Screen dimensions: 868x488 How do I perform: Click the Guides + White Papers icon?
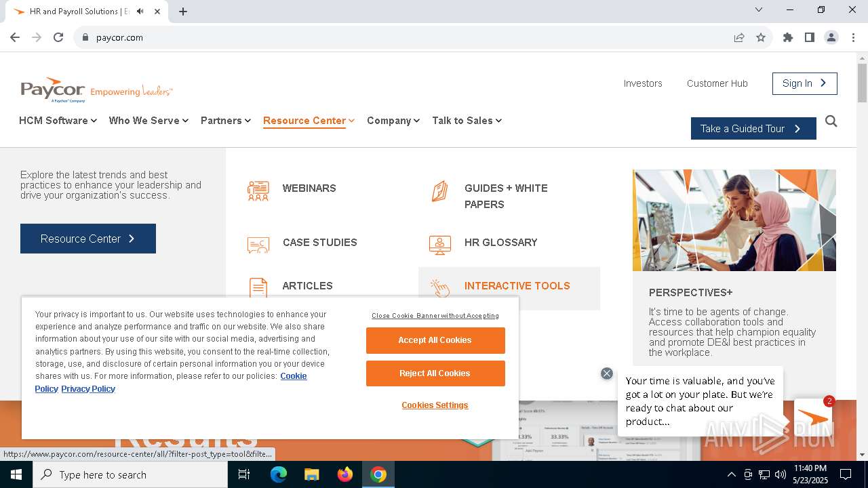pyautogui.click(x=439, y=191)
